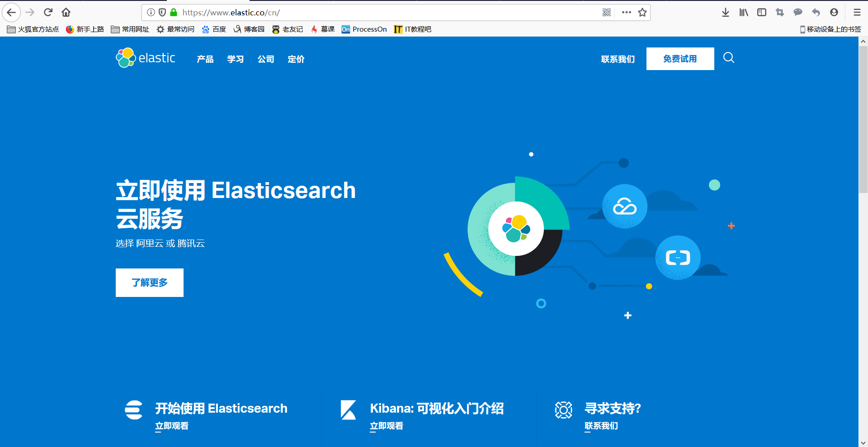Viewport: 868px width, 447px height.
Task: Click the Elasticsearch logo beside 开始使用
Action: tap(133, 409)
